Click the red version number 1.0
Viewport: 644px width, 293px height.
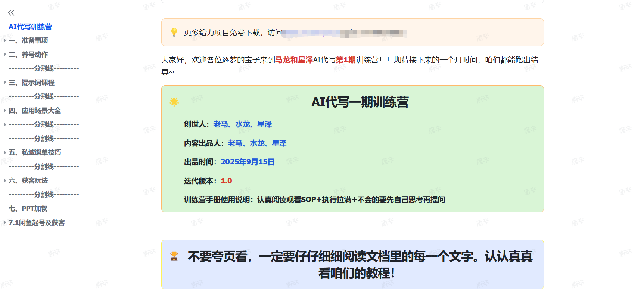[226, 181]
